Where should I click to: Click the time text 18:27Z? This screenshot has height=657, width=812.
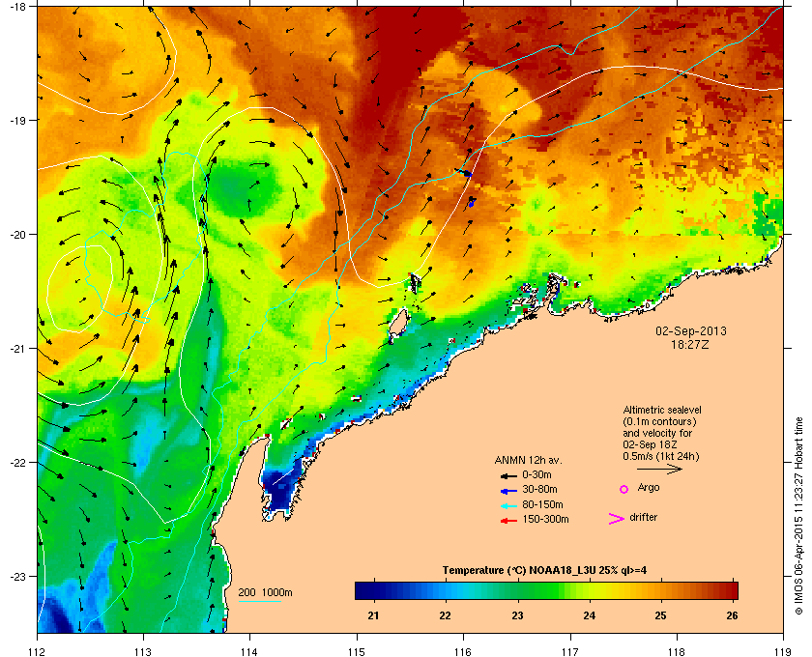tap(690, 344)
